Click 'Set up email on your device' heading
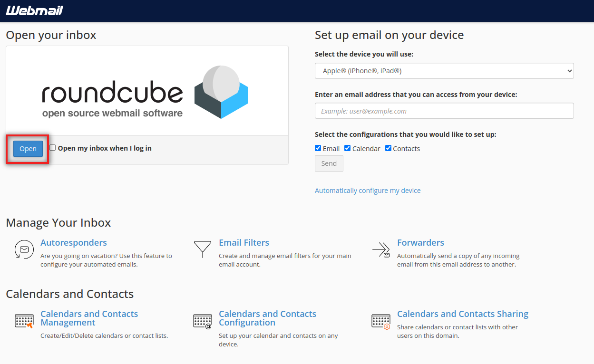The height and width of the screenshot is (364, 594). pos(389,35)
